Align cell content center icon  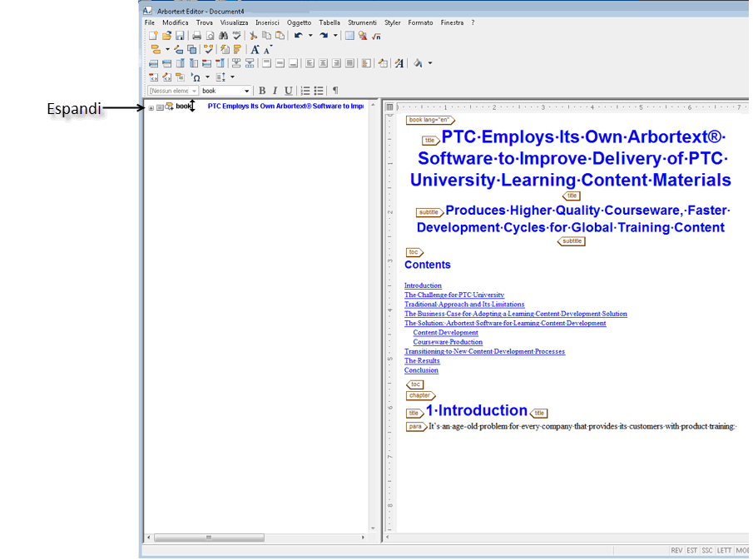tap(323, 63)
